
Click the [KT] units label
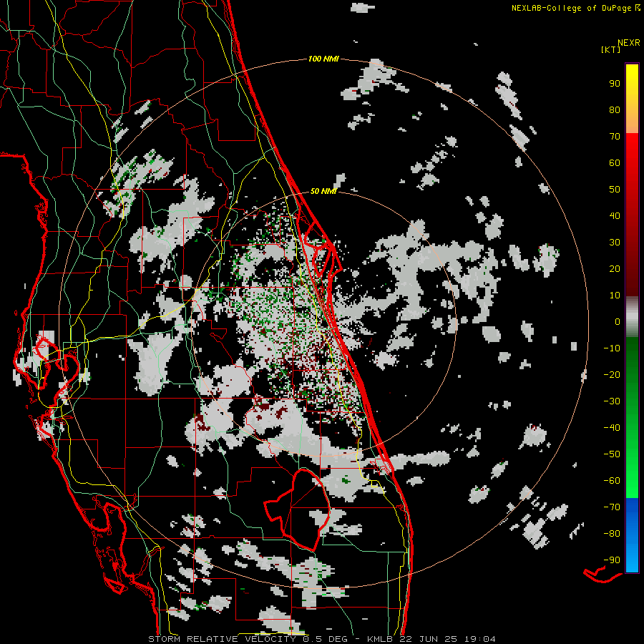click(x=611, y=49)
